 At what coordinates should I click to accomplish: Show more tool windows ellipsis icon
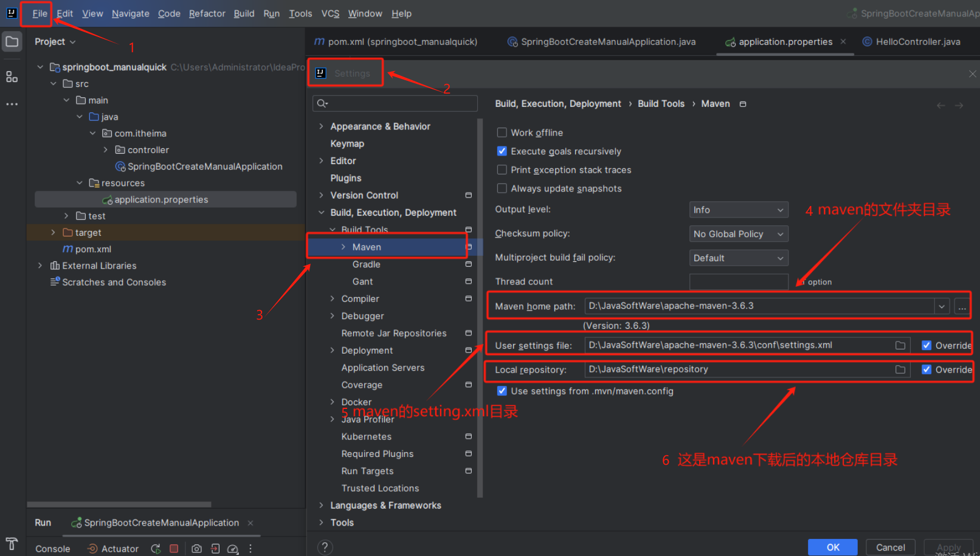(12, 105)
